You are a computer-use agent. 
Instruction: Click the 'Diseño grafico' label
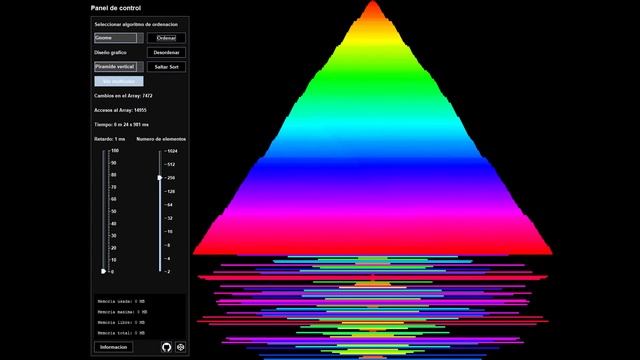click(x=110, y=53)
